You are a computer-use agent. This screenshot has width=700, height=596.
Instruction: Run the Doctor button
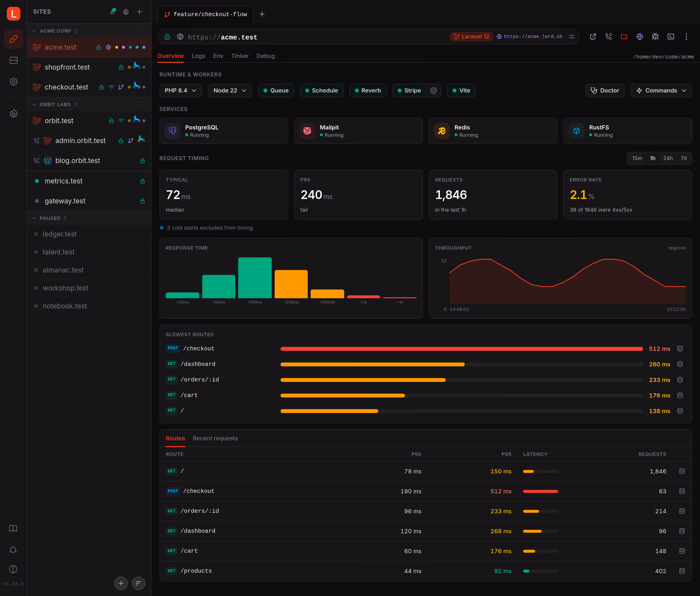click(605, 91)
